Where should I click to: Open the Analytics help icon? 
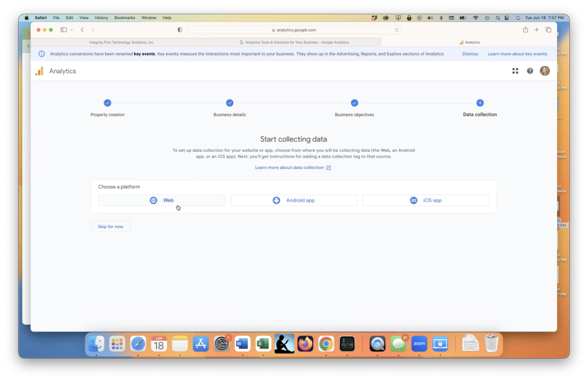[530, 71]
